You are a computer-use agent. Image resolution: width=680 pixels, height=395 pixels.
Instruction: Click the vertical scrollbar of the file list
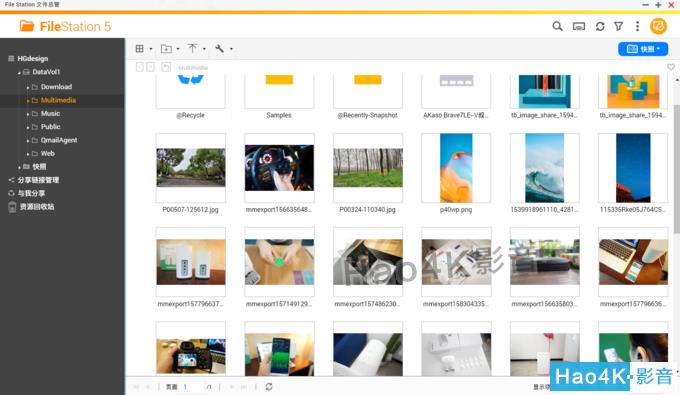click(676, 169)
